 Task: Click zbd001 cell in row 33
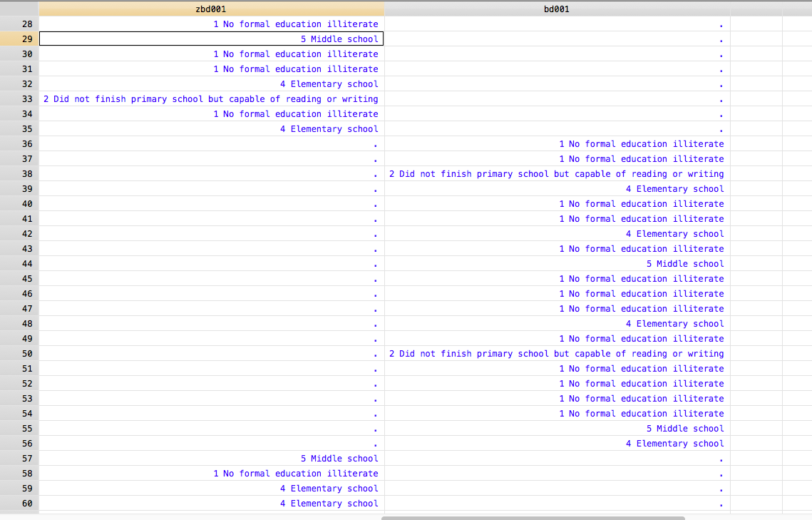pos(211,99)
